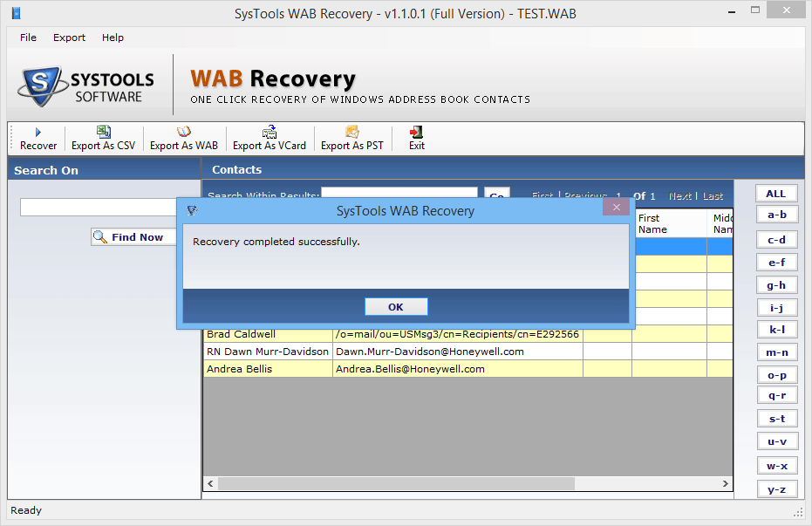Click the Find Now button
Screen dimensions: 812x526
(133, 237)
